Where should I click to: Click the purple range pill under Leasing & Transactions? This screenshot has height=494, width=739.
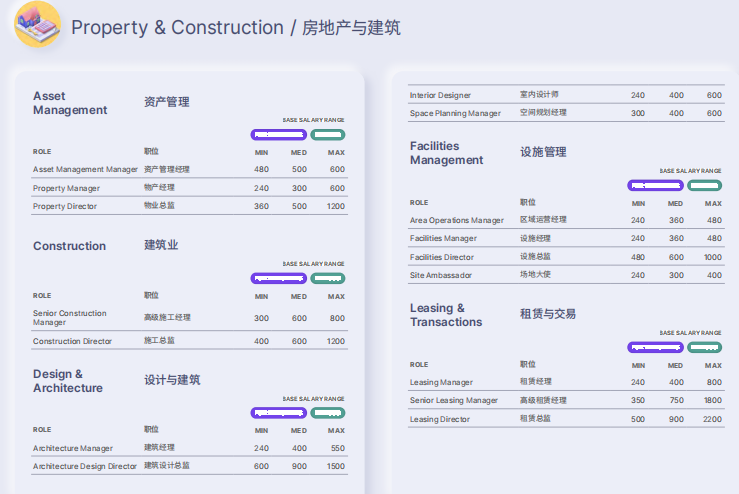tap(655, 347)
